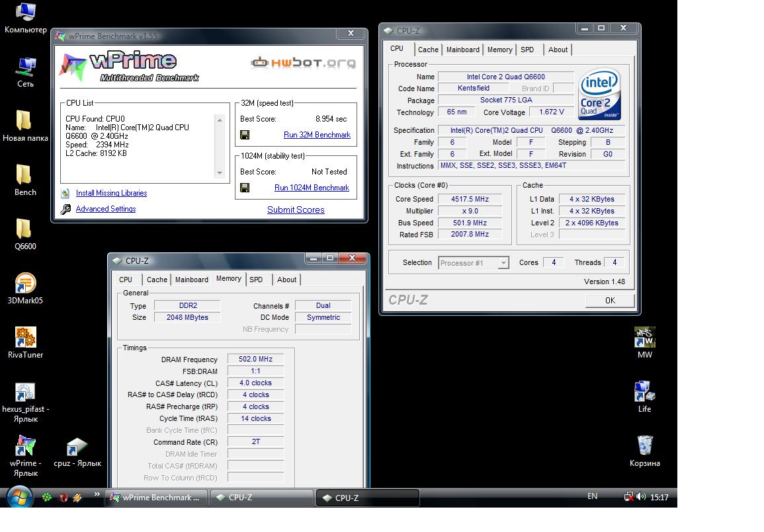Switch to About tab in right CPU-Z window
Image resolution: width=764 pixels, height=532 pixels.
[x=558, y=50]
